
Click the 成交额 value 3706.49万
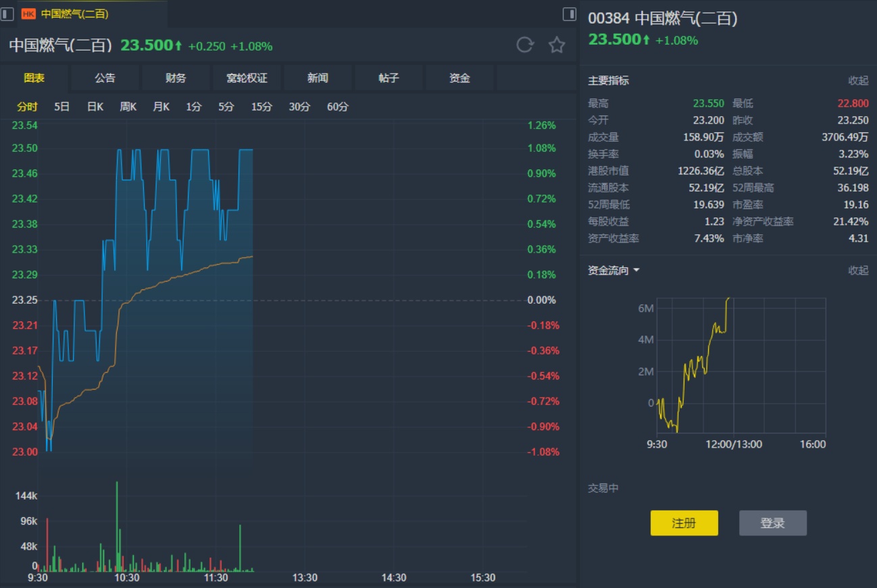point(845,138)
